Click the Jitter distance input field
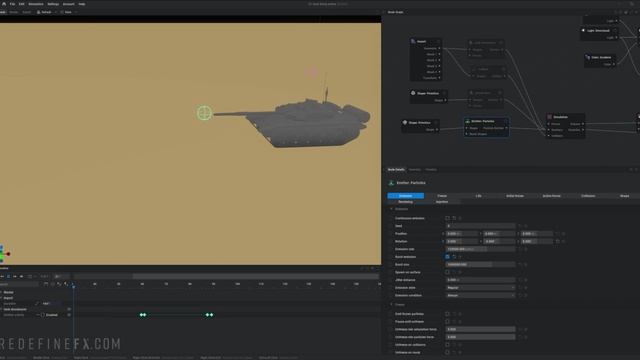The width and height of the screenshot is (640, 360). [x=480, y=280]
